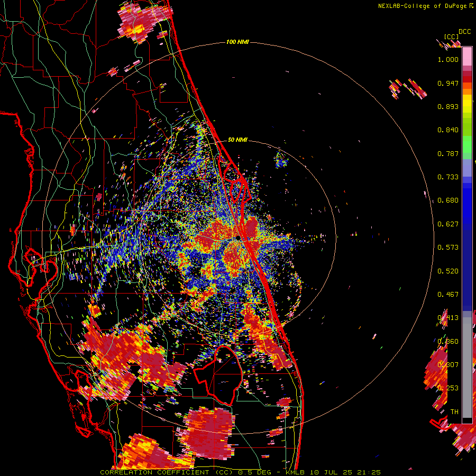This screenshot has width=476, height=476.
Task: Click the "NEXLAB-College of DuPage" credit text
Action: [423, 6]
